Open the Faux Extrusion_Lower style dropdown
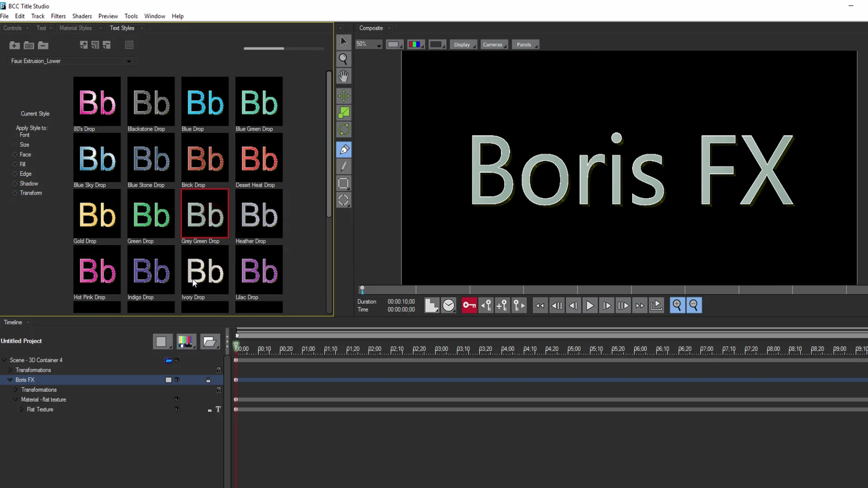 pos(129,61)
